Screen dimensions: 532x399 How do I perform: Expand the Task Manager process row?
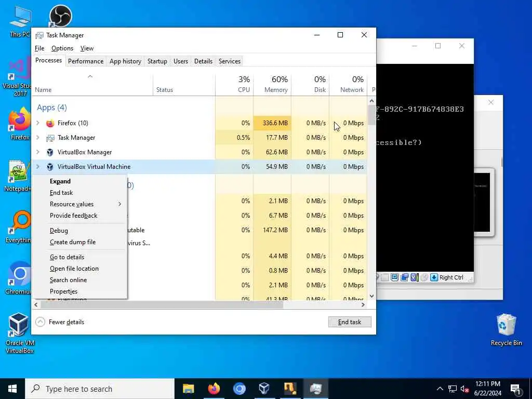pyautogui.click(x=38, y=137)
